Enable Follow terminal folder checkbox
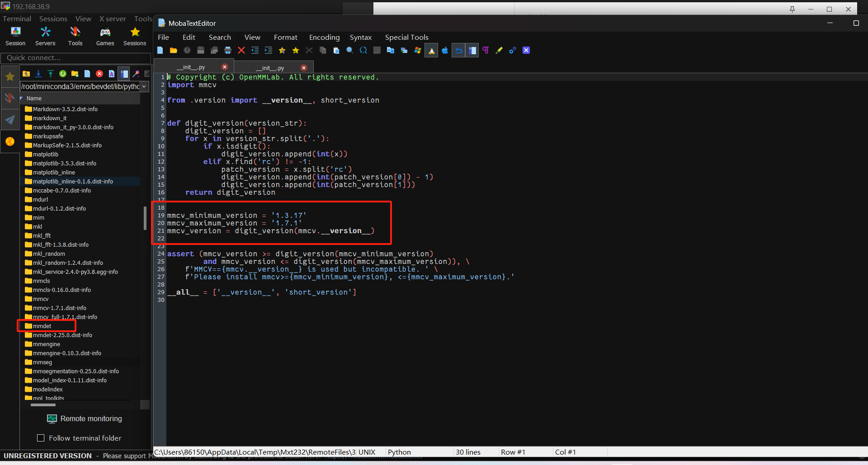Image resolution: width=868 pixels, height=465 pixels. pyautogui.click(x=41, y=438)
